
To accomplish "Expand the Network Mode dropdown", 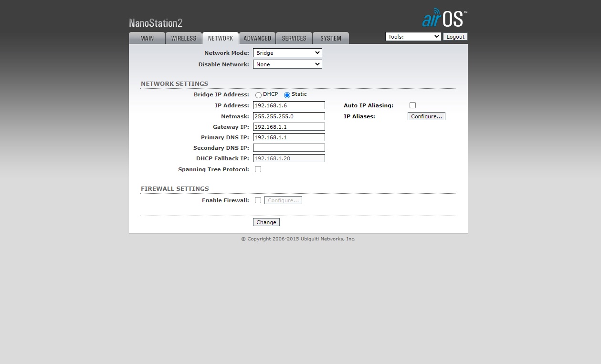I will pos(287,53).
